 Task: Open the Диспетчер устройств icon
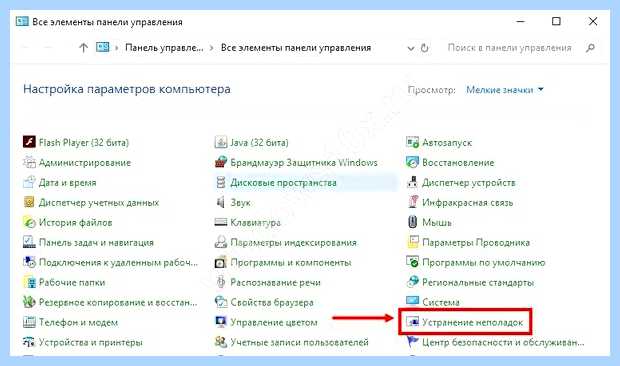(412, 182)
